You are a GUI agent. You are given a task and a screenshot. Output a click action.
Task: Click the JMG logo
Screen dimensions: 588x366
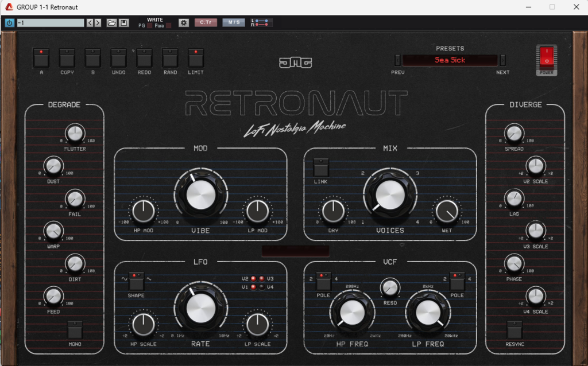(x=296, y=62)
